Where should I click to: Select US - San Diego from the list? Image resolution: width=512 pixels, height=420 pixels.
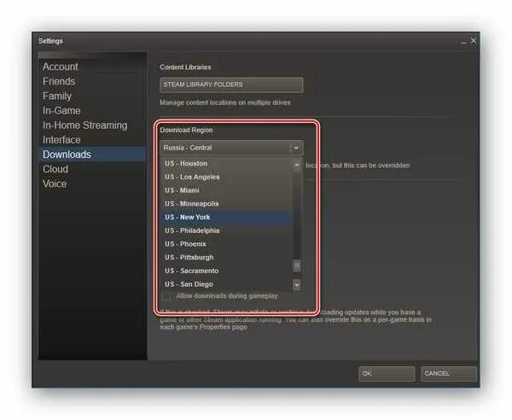(228, 284)
